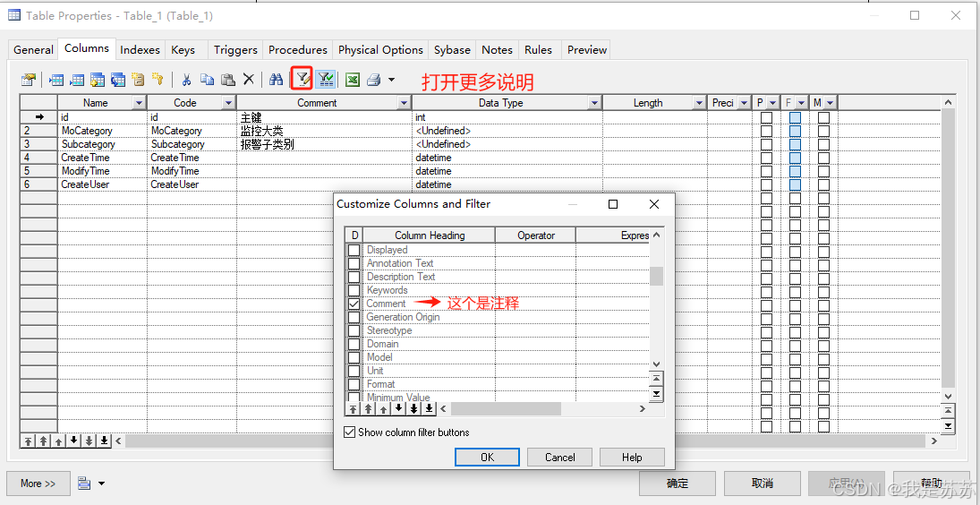Click the More >> button
The height and width of the screenshot is (505, 980).
tap(38, 484)
